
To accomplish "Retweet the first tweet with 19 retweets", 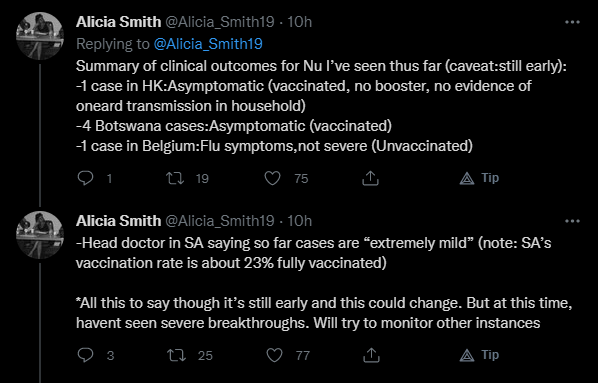I will point(175,178).
